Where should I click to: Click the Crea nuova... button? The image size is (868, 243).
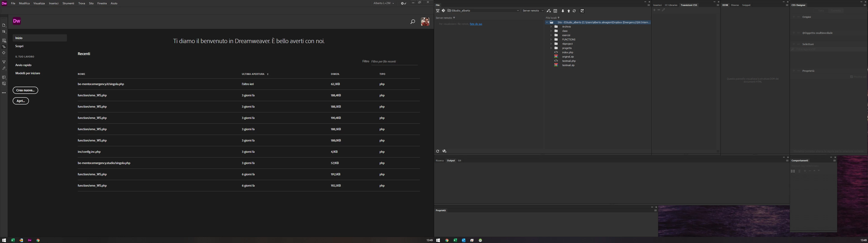pyautogui.click(x=25, y=90)
